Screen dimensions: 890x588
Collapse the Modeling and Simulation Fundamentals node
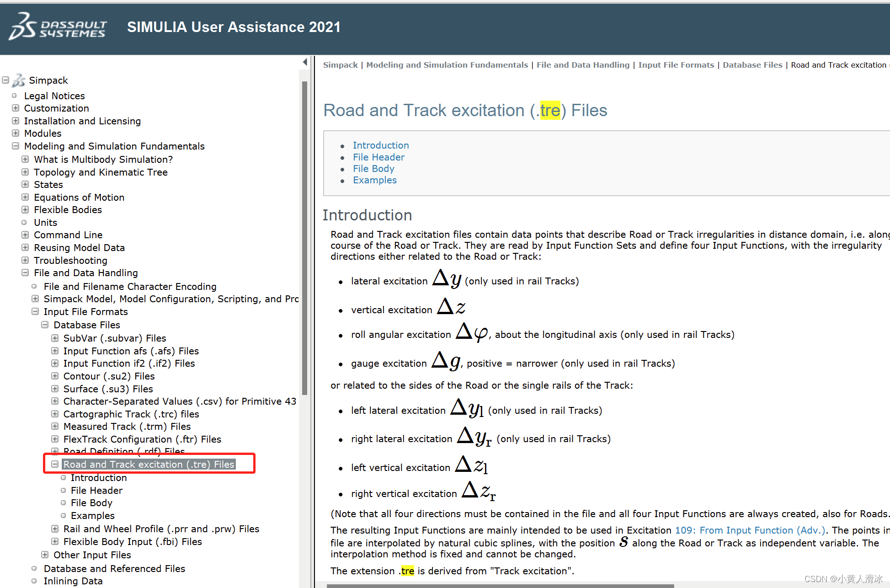pos(16,146)
